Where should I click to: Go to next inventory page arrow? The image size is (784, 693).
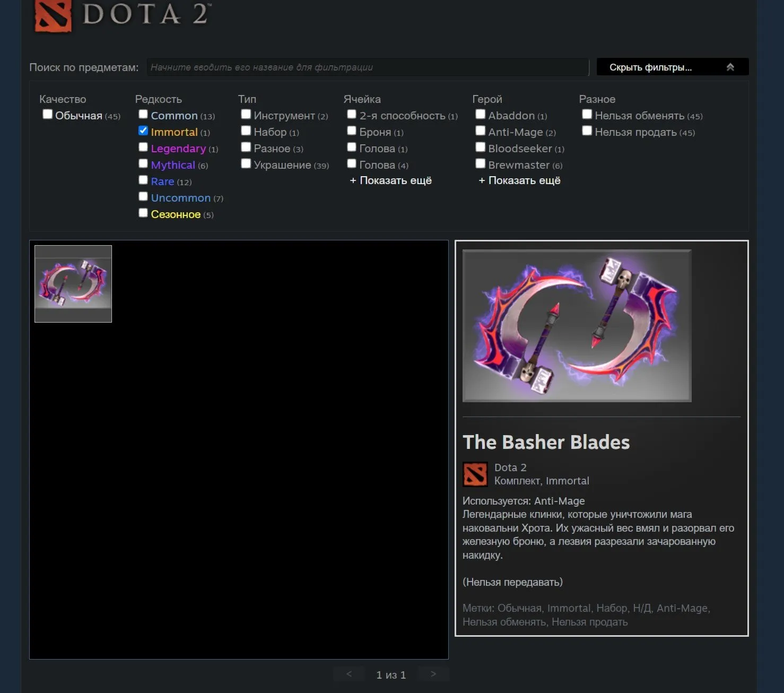click(x=433, y=674)
